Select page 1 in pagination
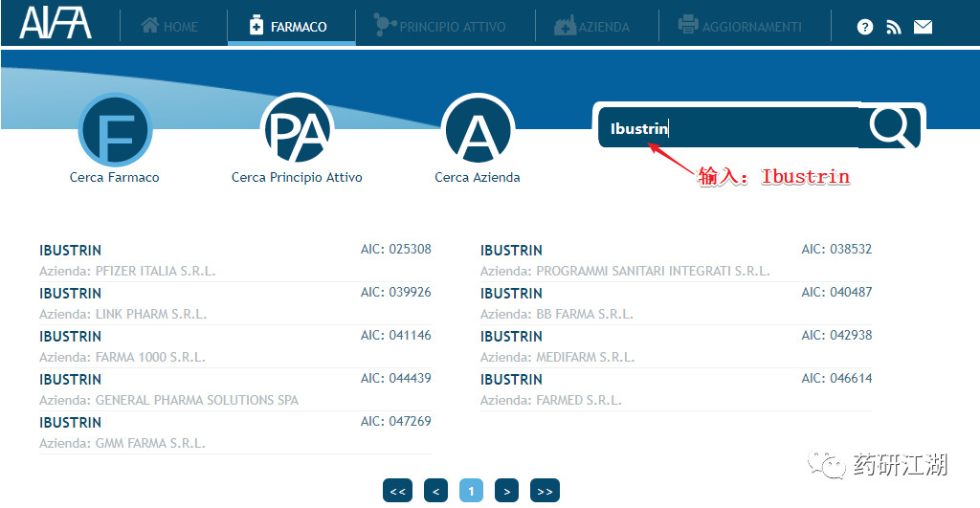The image size is (980, 508). click(471, 491)
